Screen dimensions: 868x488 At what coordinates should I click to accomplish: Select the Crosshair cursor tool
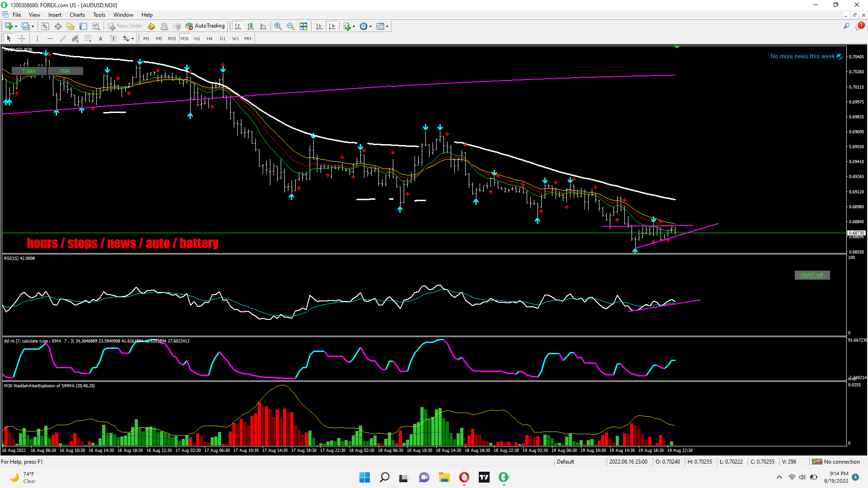[22, 38]
